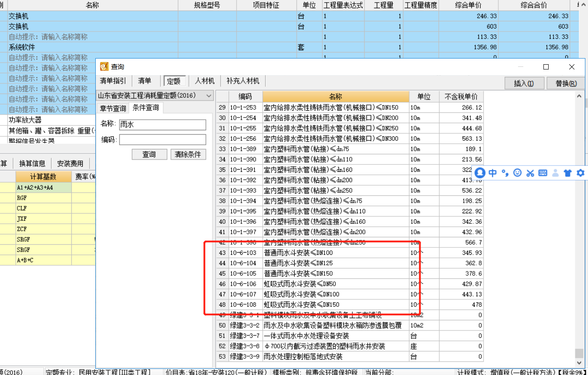Select the 条件查询 tab
588x375 pixels.
click(146, 108)
